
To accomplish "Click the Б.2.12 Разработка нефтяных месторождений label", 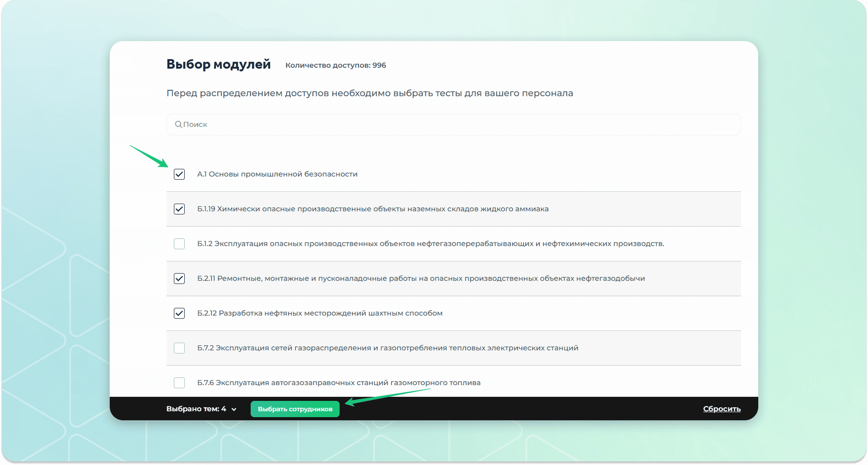I will click(320, 313).
